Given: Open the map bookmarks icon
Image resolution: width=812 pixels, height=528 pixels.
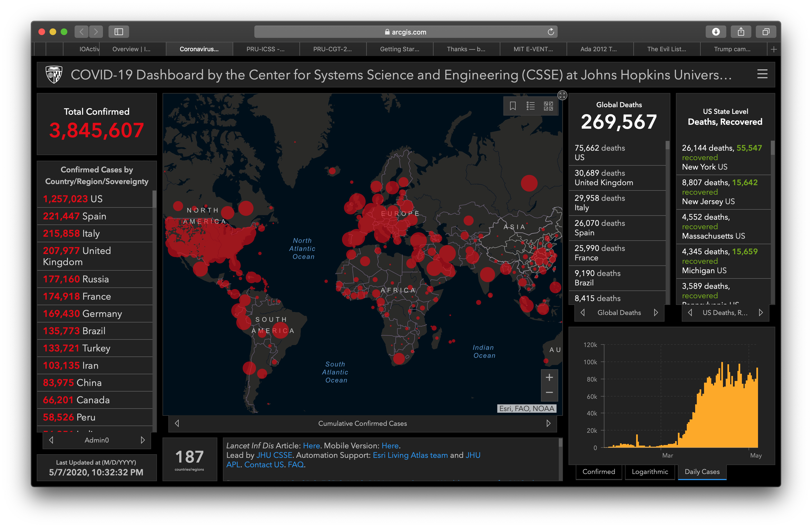Looking at the screenshot, I should (x=513, y=106).
